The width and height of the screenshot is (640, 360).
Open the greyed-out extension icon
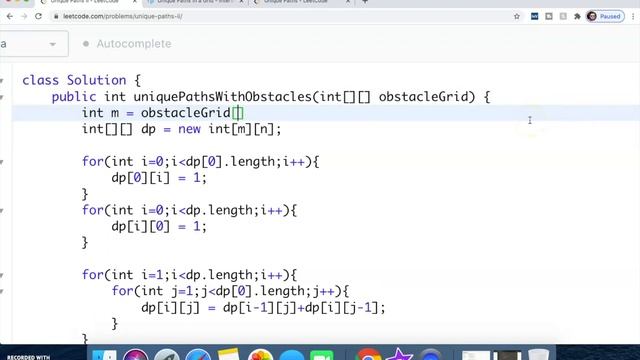tap(563, 16)
